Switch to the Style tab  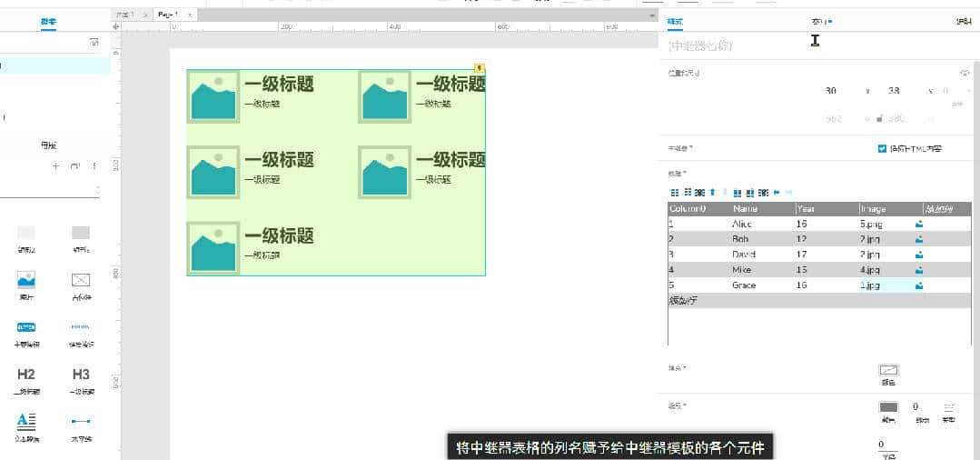click(x=675, y=21)
